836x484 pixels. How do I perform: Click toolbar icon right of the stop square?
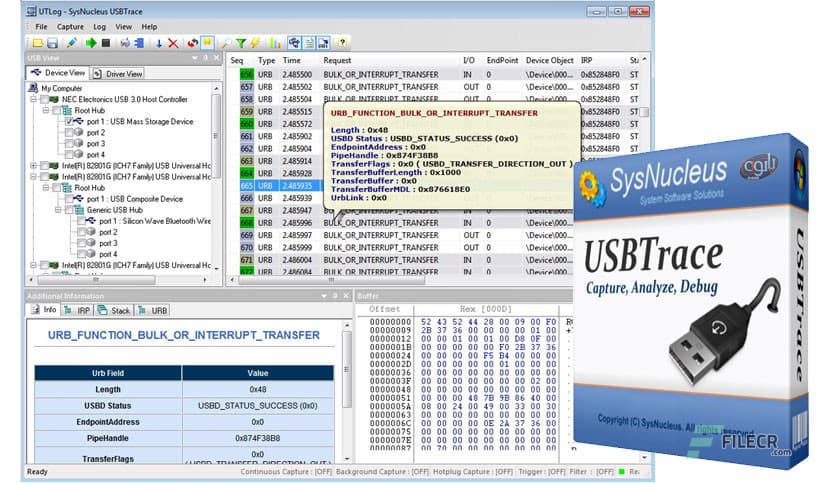[x=125, y=43]
